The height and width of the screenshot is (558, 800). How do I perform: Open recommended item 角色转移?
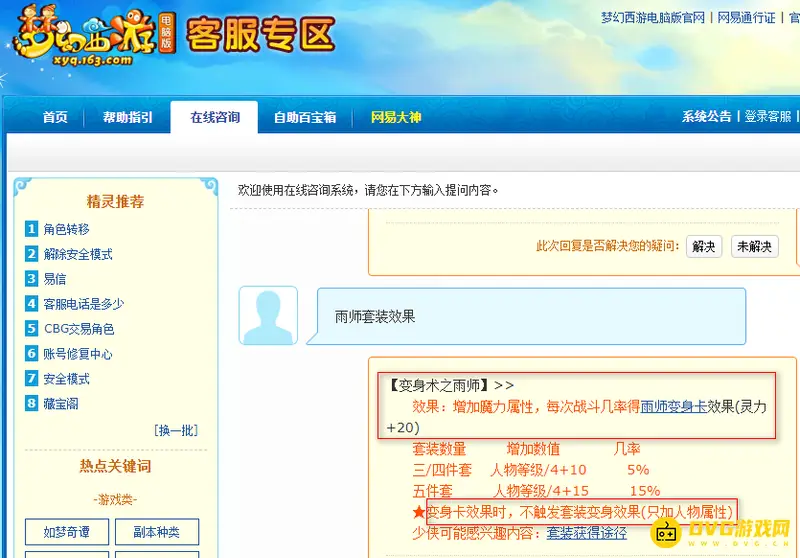point(66,229)
